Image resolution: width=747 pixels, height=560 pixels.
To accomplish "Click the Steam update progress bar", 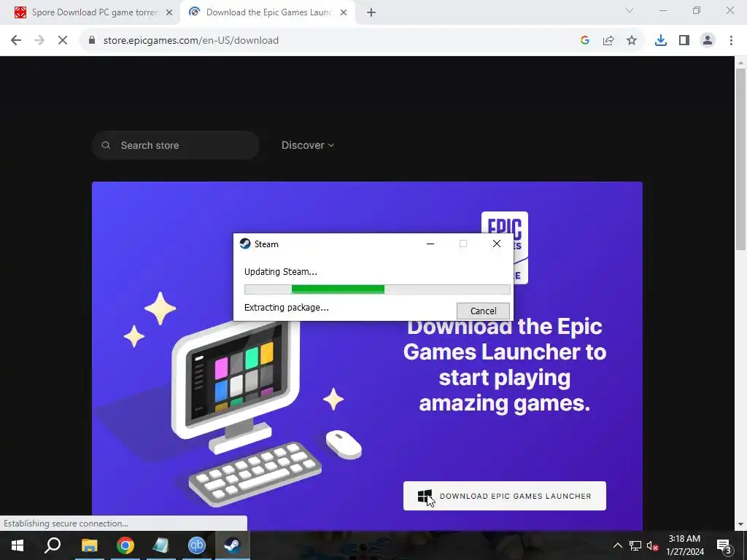I will pyautogui.click(x=377, y=289).
